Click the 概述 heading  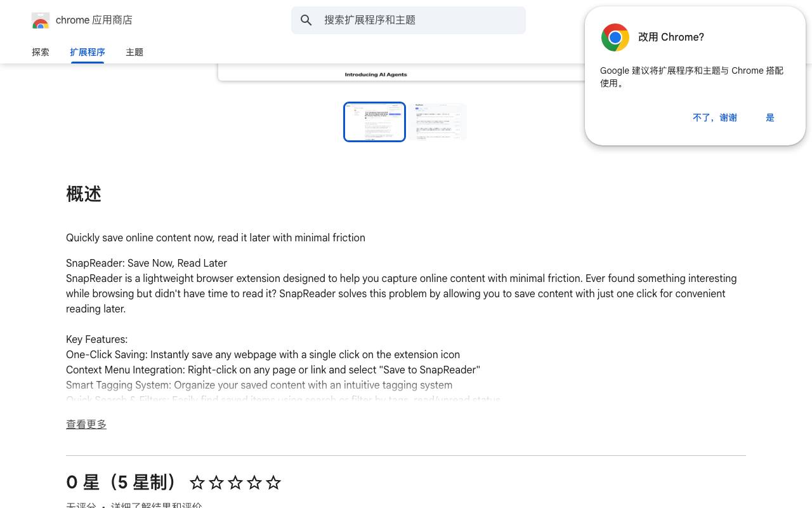click(x=84, y=194)
